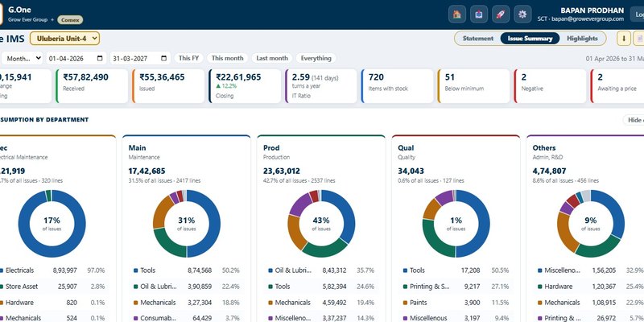Expand the Uluberia Unit-4 unit selector
Image resolution: width=644 pixels, height=322 pixels.
coord(64,39)
